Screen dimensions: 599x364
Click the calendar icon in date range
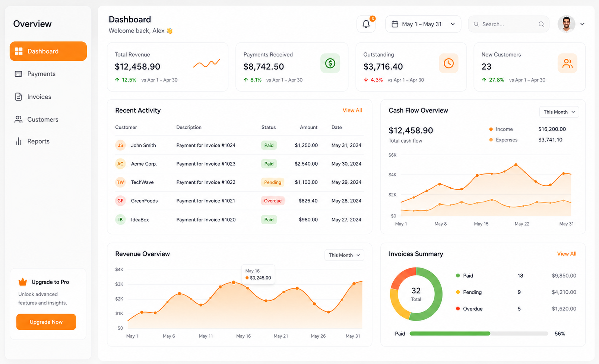click(x=395, y=24)
